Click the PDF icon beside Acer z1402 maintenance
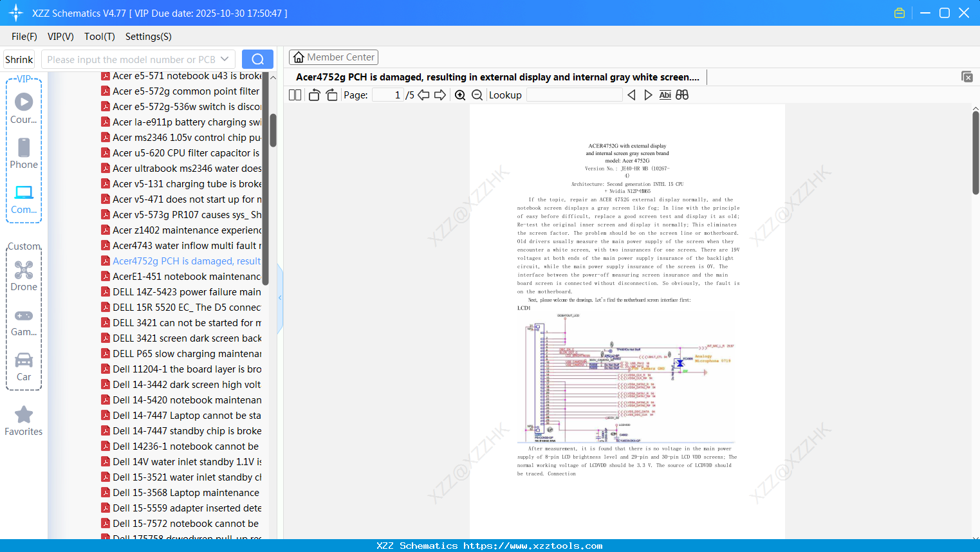This screenshot has width=980, height=552. [x=106, y=230]
